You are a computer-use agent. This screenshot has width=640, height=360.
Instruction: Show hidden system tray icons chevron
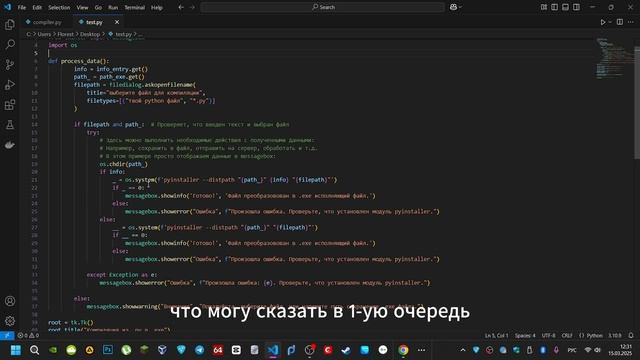coord(462,350)
